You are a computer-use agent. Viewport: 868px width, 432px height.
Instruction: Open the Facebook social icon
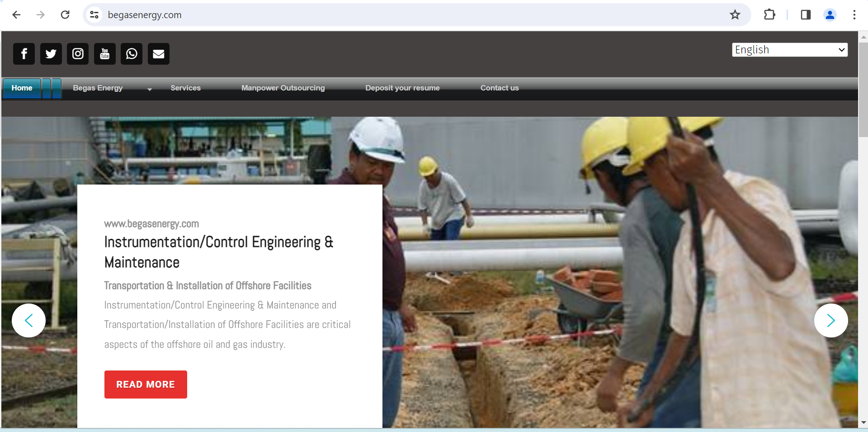tap(24, 54)
